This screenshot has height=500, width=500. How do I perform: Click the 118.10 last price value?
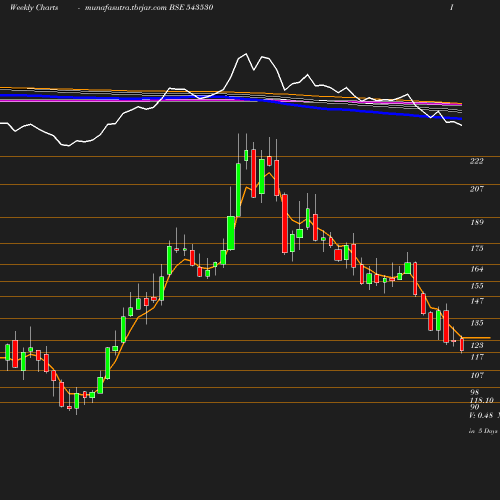(x=482, y=400)
